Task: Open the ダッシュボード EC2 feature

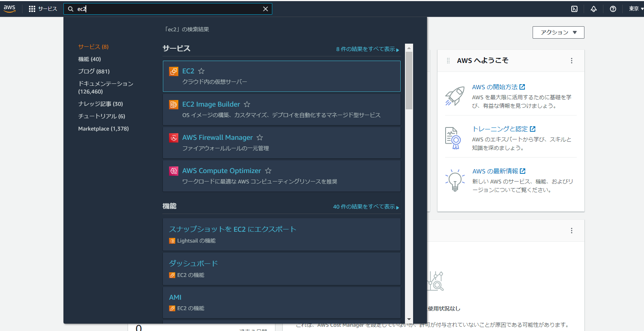Action: pos(193,263)
